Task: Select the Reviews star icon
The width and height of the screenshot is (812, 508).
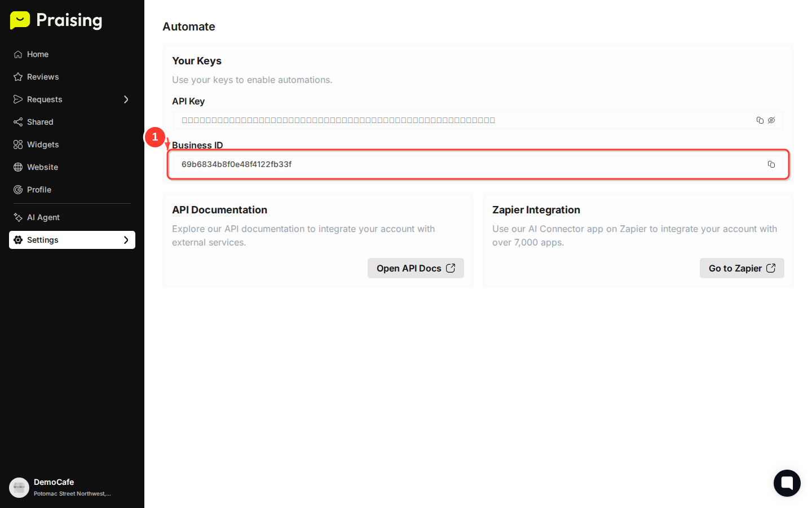Action: click(17, 77)
